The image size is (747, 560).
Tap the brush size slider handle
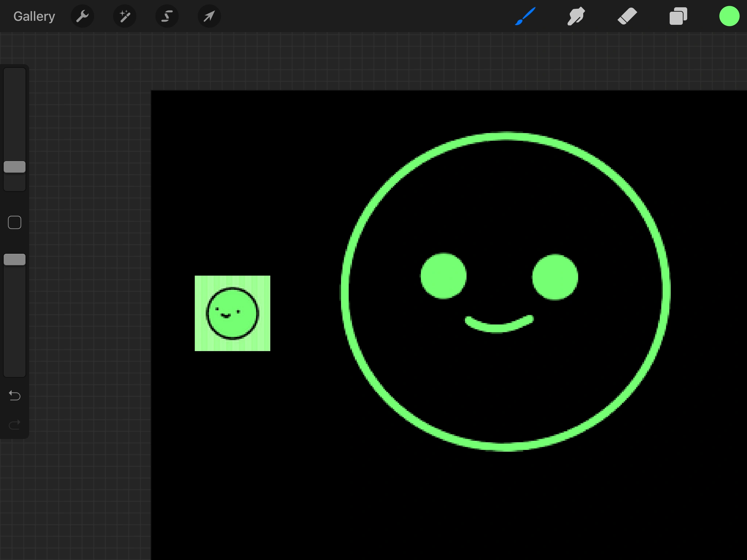pyautogui.click(x=15, y=167)
